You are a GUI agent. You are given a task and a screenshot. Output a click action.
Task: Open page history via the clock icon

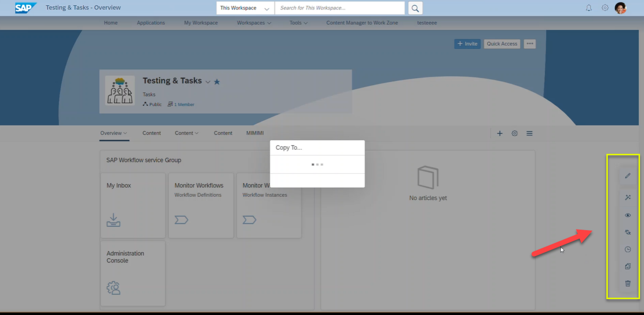pyautogui.click(x=628, y=250)
